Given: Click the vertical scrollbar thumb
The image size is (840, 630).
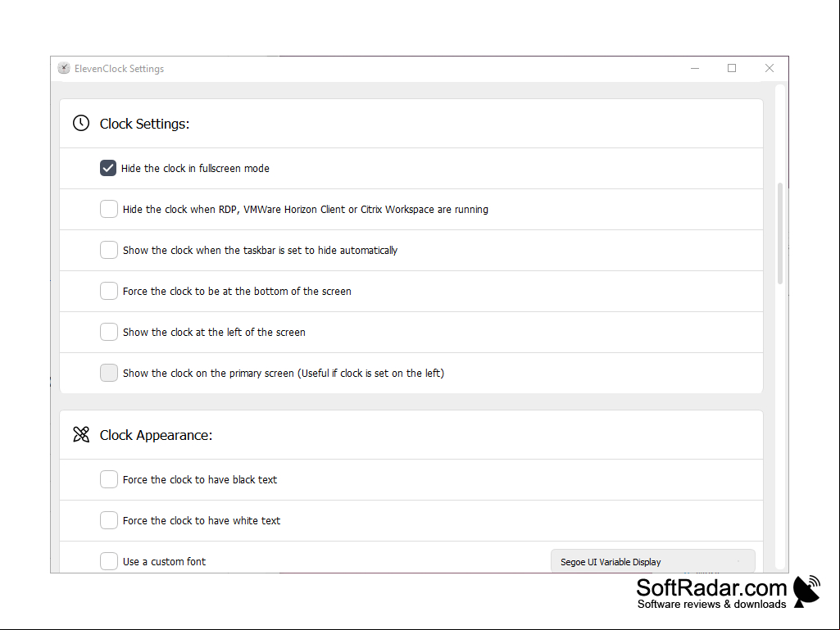Looking at the screenshot, I should click(x=780, y=233).
